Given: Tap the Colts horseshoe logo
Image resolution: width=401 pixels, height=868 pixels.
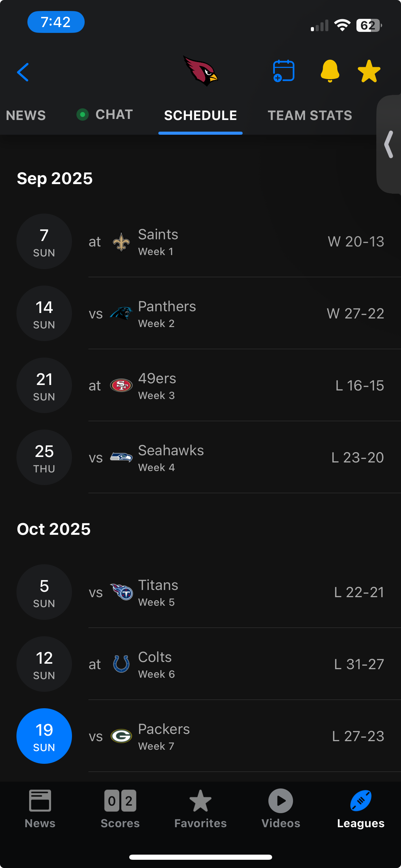Looking at the screenshot, I should (121, 664).
